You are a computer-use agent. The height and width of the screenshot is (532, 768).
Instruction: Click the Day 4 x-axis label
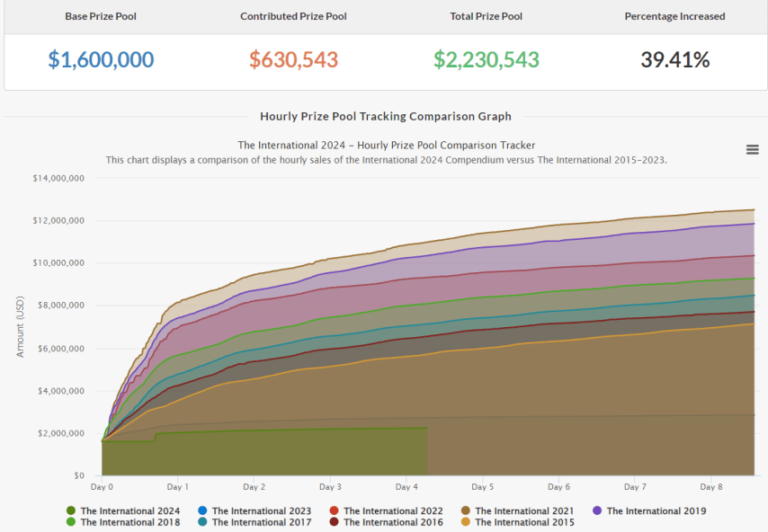[x=406, y=487]
